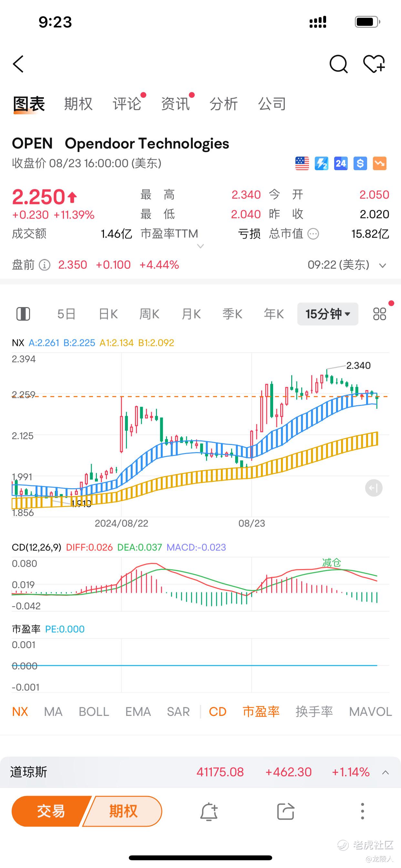The width and height of the screenshot is (401, 868).
Task: Tap the orange downward trend icon
Action: tap(379, 163)
